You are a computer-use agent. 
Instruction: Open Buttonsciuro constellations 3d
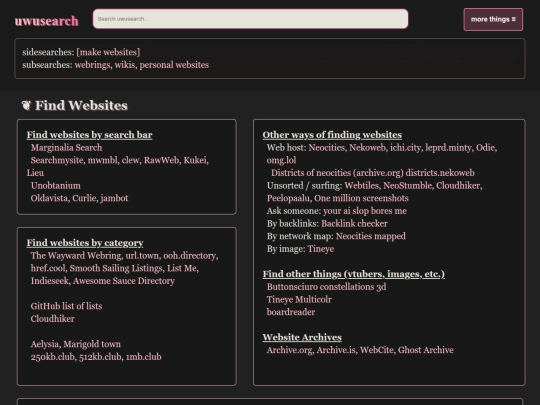326,287
